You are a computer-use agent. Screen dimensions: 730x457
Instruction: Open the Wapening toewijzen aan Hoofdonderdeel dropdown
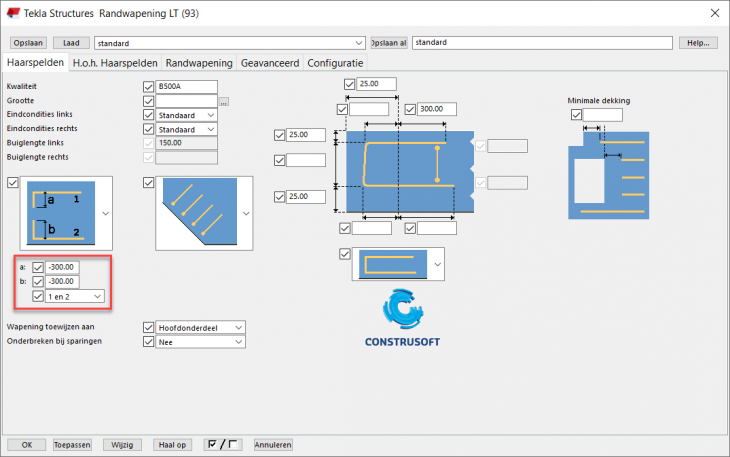point(200,328)
